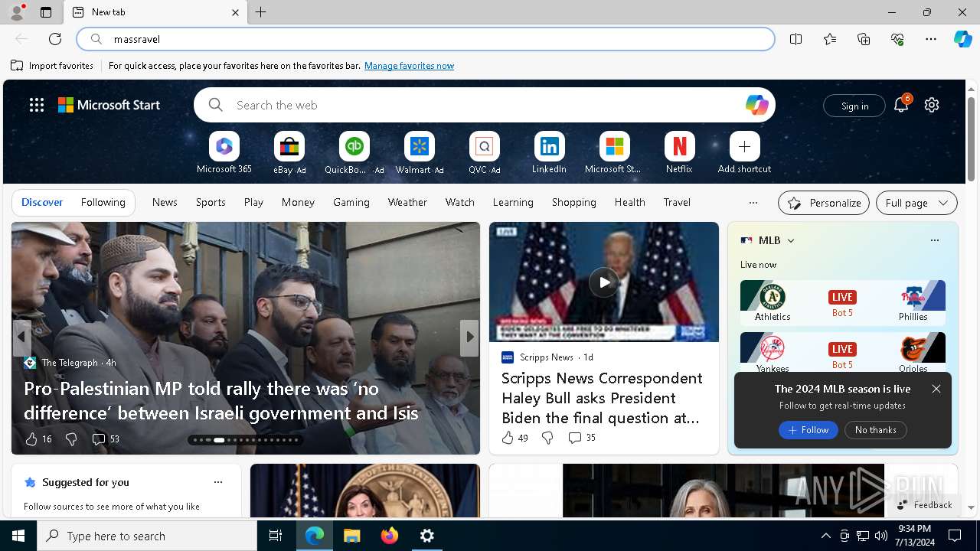Screen dimensions: 980x551
Task: Open page settings gear icon
Action: pyautogui.click(x=932, y=105)
